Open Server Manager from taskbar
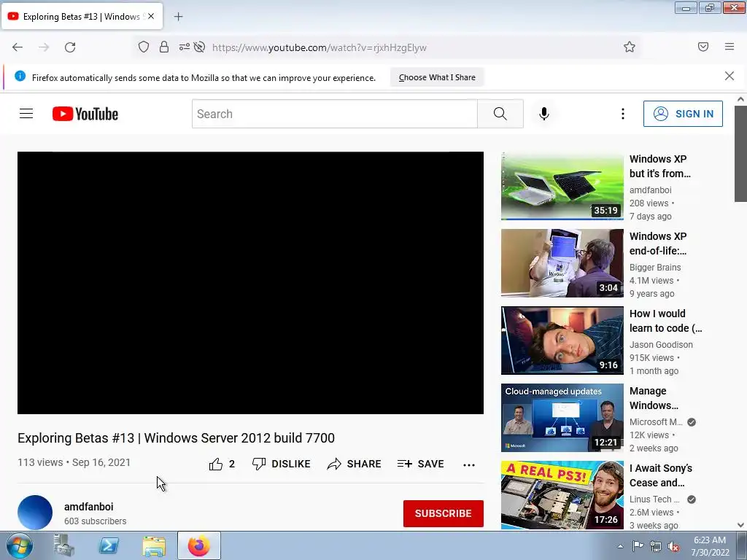 pyautogui.click(x=64, y=545)
